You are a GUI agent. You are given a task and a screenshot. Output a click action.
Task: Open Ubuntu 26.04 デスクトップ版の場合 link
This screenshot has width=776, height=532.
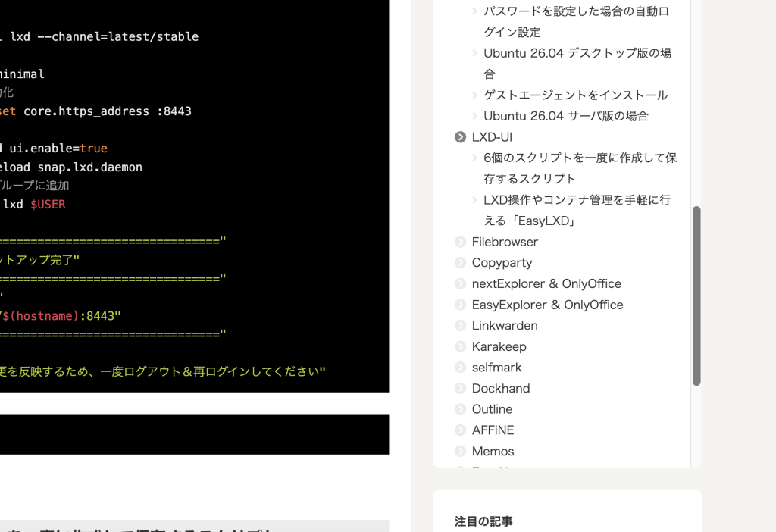tap(577, 64)
